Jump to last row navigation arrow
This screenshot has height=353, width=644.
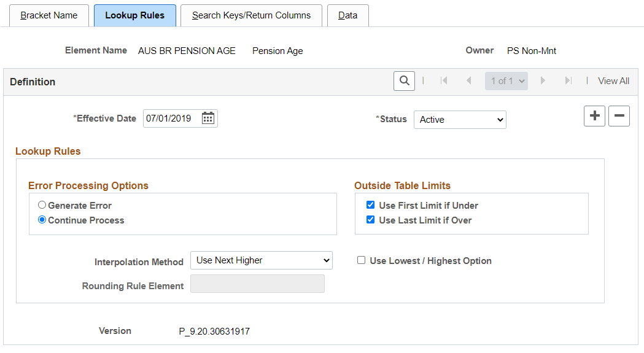(568, 81)
